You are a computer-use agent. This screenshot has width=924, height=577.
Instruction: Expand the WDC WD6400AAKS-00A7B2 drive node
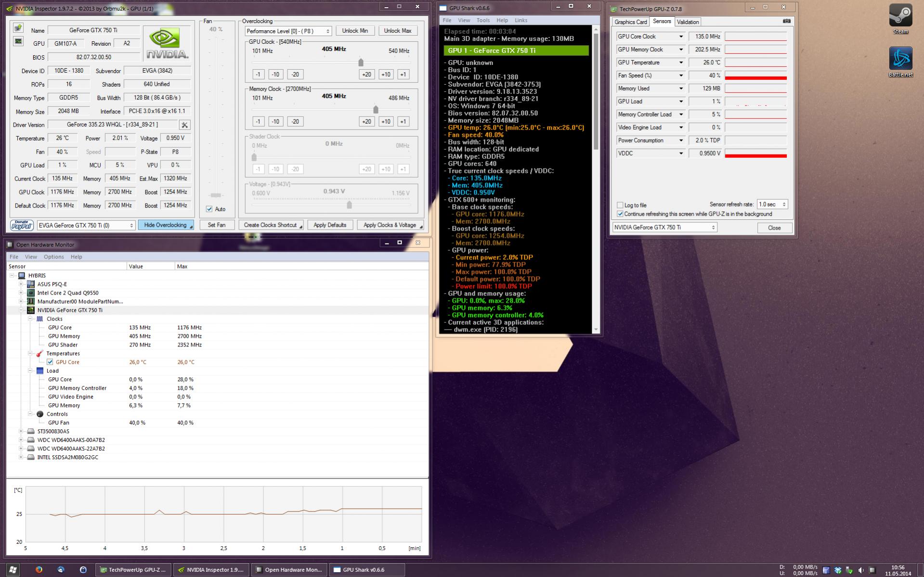pyautogui.click(x=21, y=440)
